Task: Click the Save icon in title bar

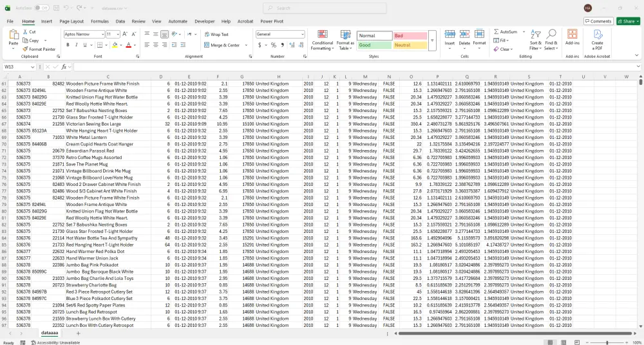Action: click(56, 8)
